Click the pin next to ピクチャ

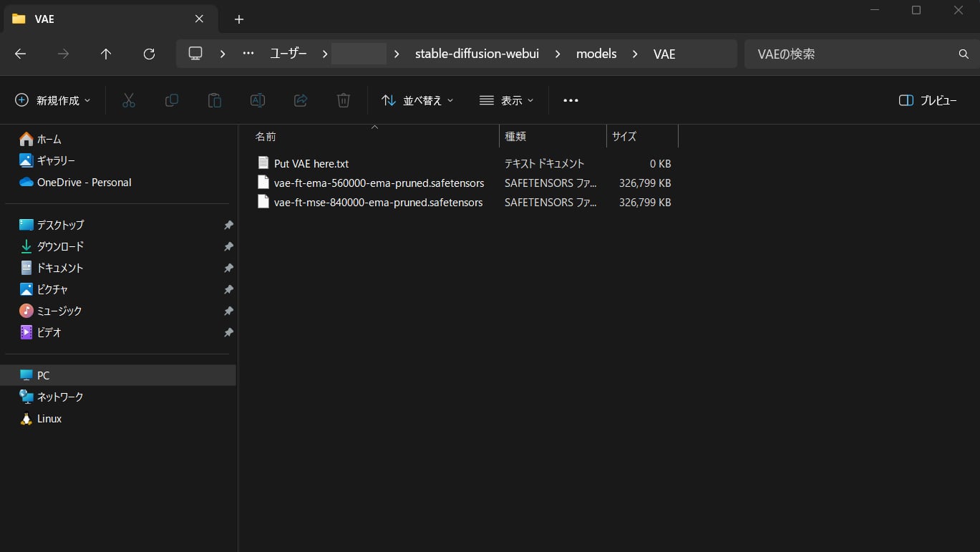point(228,289)
